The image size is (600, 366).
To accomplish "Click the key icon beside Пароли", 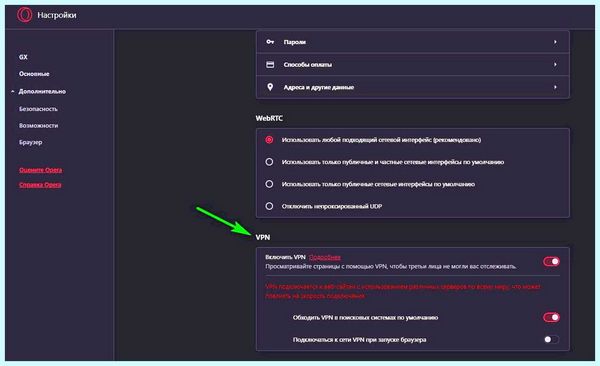I will pos(270,42).
